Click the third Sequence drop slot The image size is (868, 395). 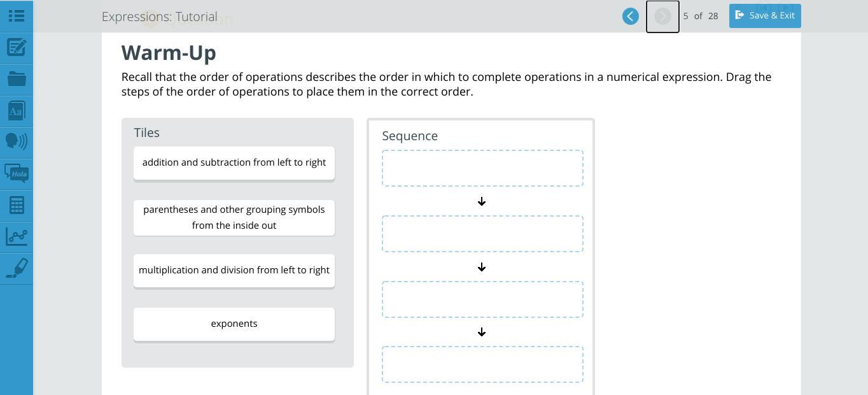pyautogui.click(x=482, y=299)
